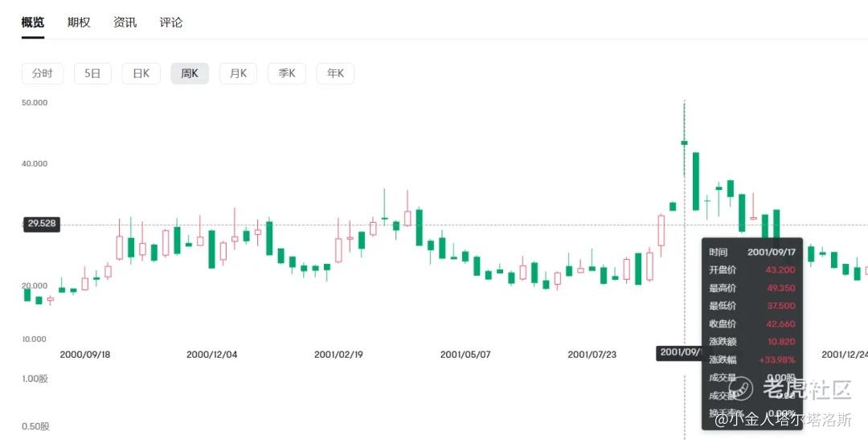Click the 最低价 37.500 value in the tooltip
868x440 pixels.
pos(780,306)
